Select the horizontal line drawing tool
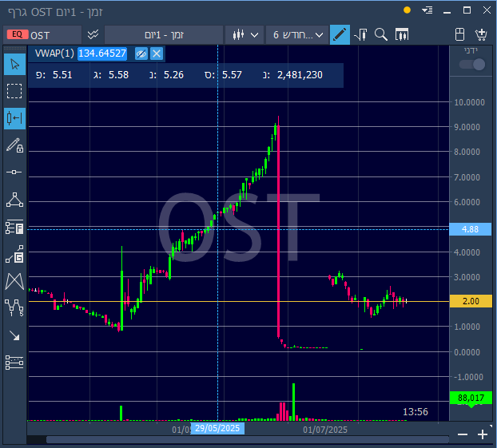497x448 pixels. point(14,172)
